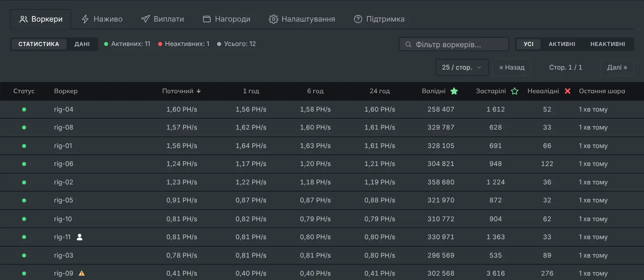Click the warning triangle next to rig-09
The height and width of the screenshot is (280, 644).
click(82, 274)
